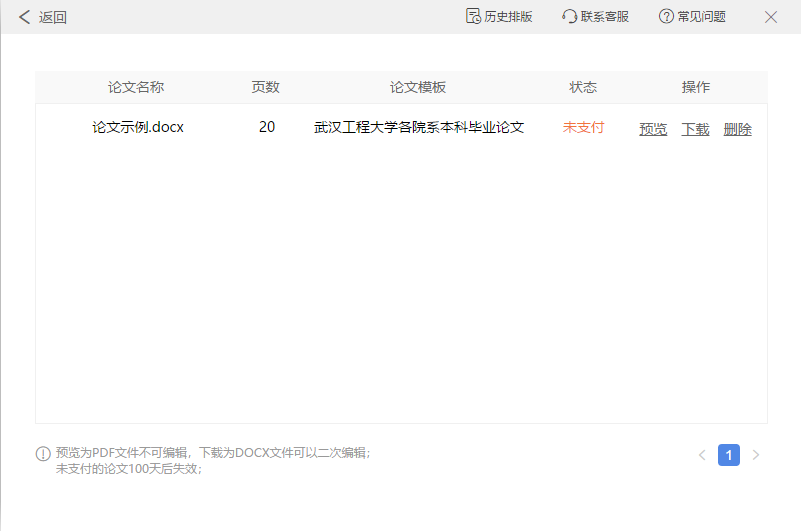Click the 论文名称 column header
This screenshot has height=531, width=801.
point(136,87)
